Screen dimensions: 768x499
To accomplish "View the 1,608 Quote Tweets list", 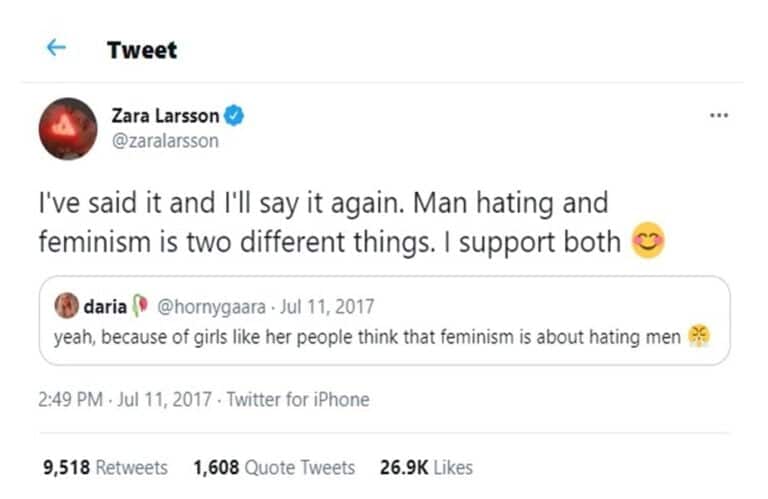I will tap(273, 467).
